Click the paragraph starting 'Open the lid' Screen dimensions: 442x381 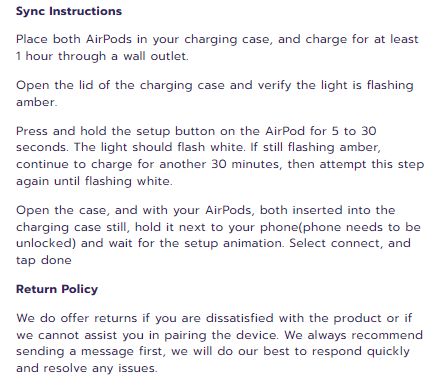pos(215,93)
